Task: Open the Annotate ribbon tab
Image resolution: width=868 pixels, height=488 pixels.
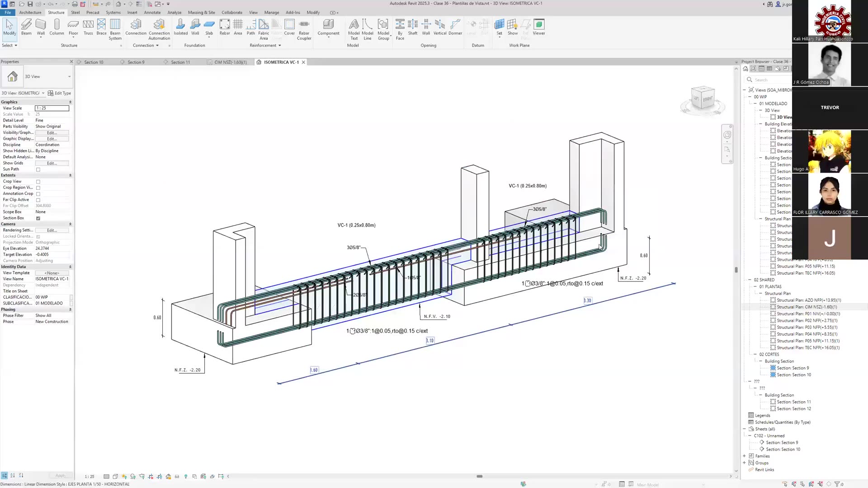Action: [x=152, y=12]
